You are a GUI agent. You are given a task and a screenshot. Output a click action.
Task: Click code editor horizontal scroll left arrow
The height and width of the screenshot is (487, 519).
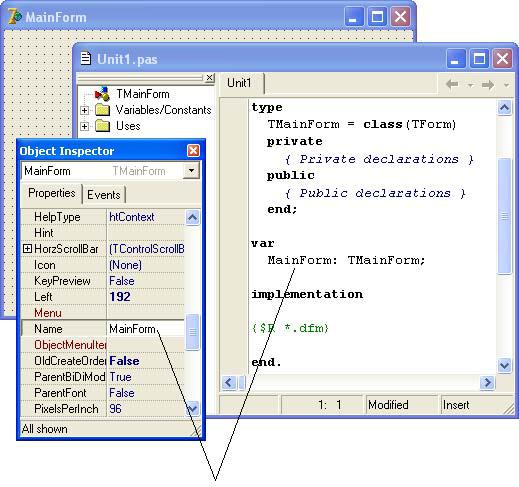pos(229,382)
